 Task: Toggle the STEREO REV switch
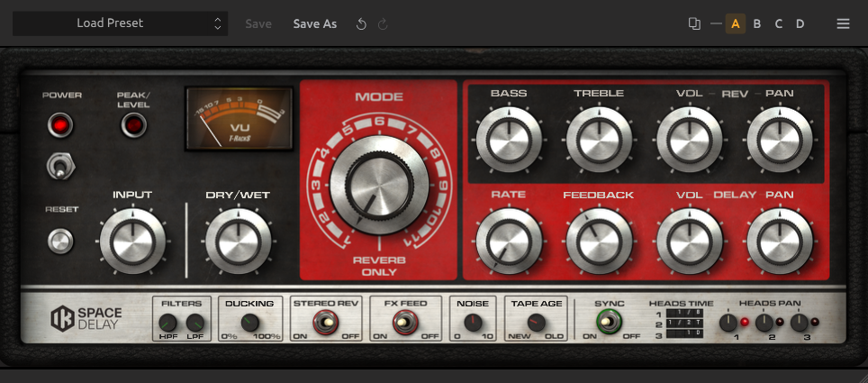[x=326, y=322]
